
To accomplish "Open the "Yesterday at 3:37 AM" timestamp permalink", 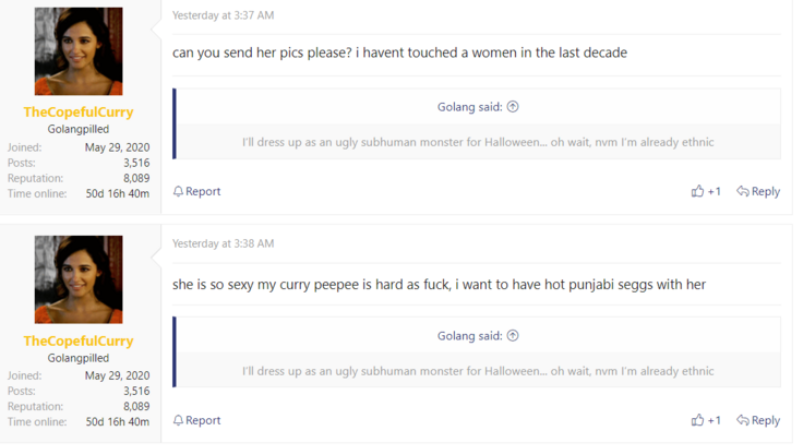I will (223, 16).
